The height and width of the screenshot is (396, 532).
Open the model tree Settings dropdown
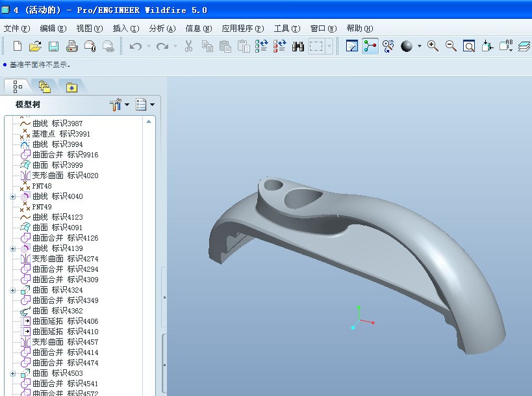(x=120, y=105)
